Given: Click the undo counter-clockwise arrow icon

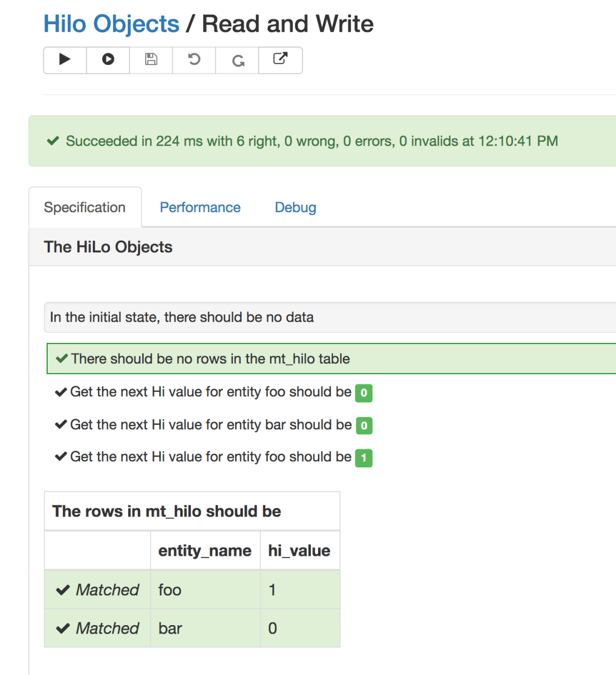Looking at the screenshot, I should (x=194, y=60).
